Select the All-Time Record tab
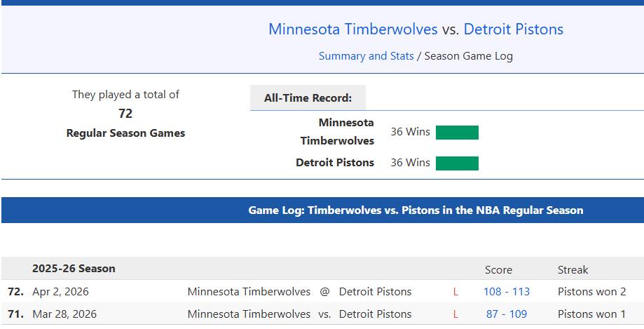This screenshot has height=329, width=644. point(308,98)
